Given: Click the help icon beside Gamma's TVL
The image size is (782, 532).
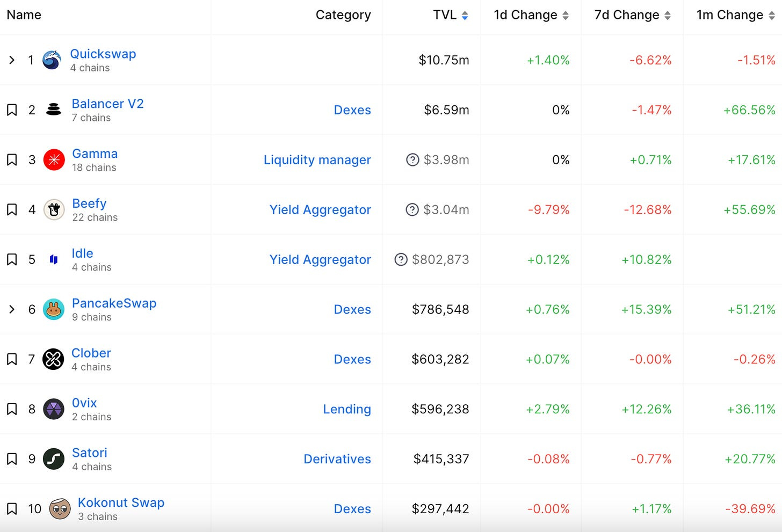Looking at the screenshot, I should (412, 160).
